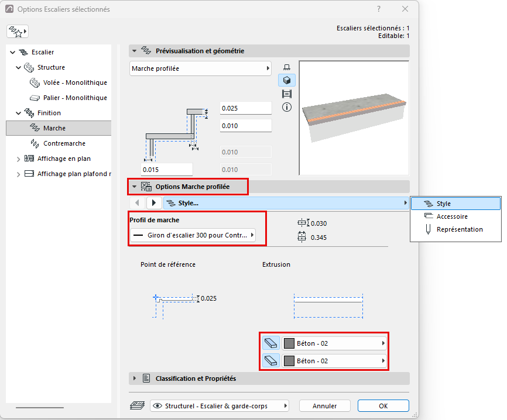
Task: Click the tread depth icon beside 0.345
Action: [x=302, y=237]
